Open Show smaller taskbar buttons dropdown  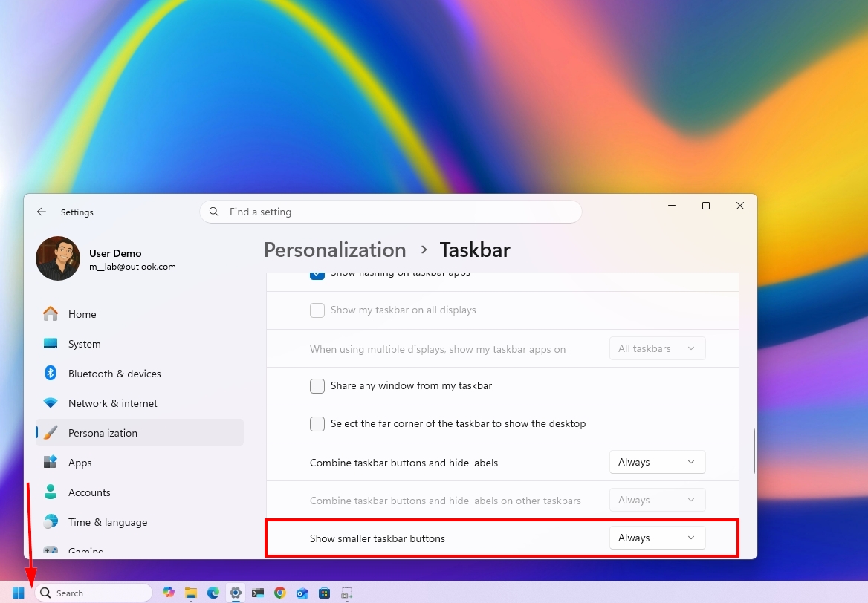tap(657, 538)
